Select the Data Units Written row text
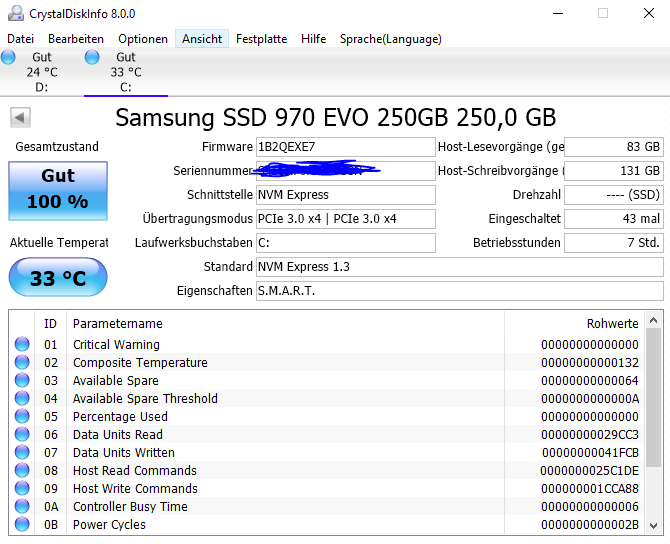670x544 pixels. tap(123, 452)
